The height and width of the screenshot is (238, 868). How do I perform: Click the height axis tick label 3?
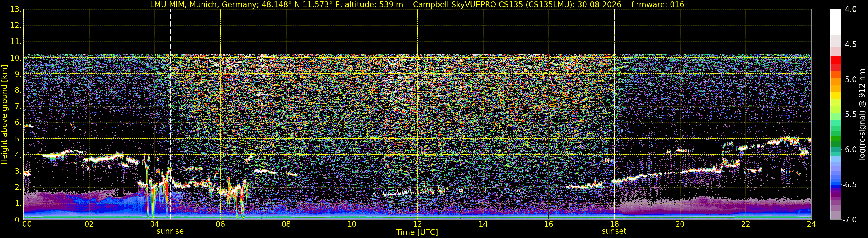18,171
